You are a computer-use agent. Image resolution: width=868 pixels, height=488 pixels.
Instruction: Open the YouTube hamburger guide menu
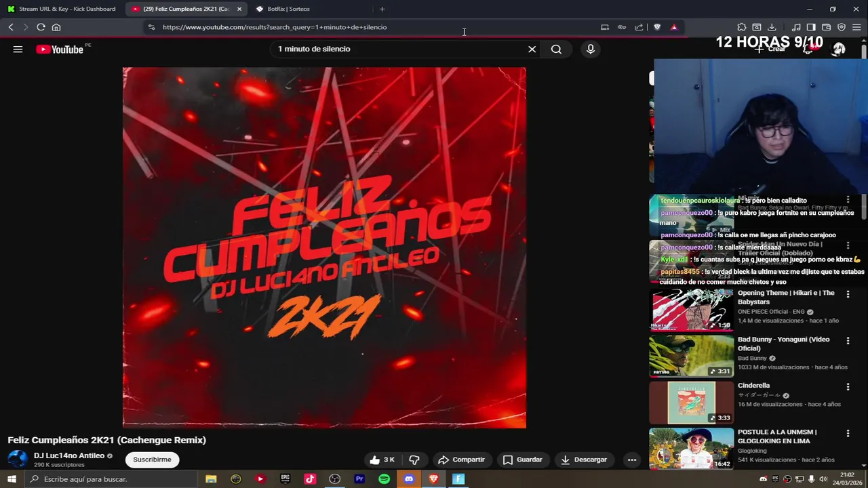click(18, 49)
